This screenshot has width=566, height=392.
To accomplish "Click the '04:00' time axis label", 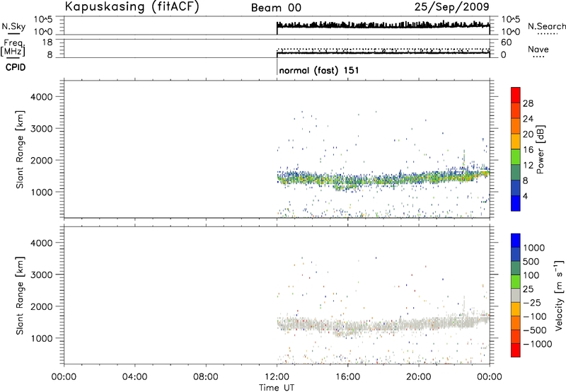I will tap(135, 377).
